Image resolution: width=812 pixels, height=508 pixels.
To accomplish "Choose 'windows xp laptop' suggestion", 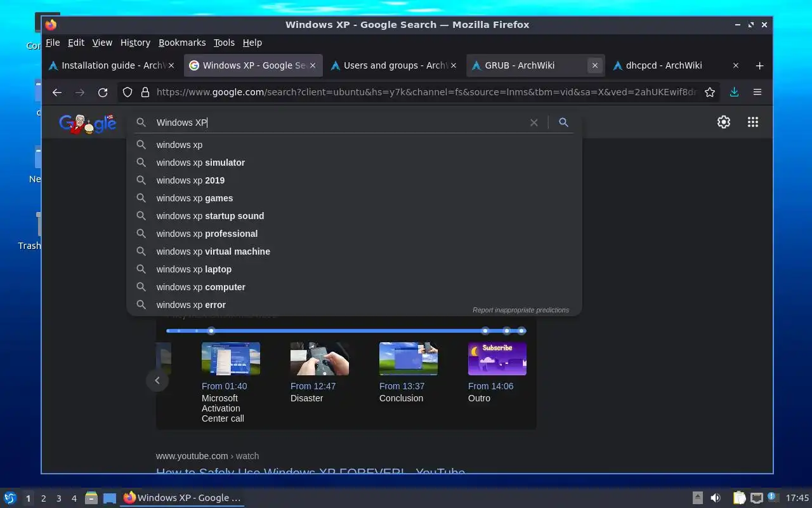I will (354, 269).
